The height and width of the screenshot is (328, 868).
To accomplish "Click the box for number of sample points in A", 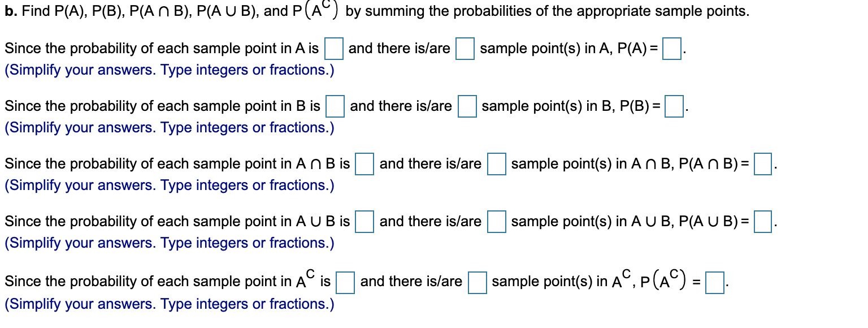I will [x=464, y=49].
